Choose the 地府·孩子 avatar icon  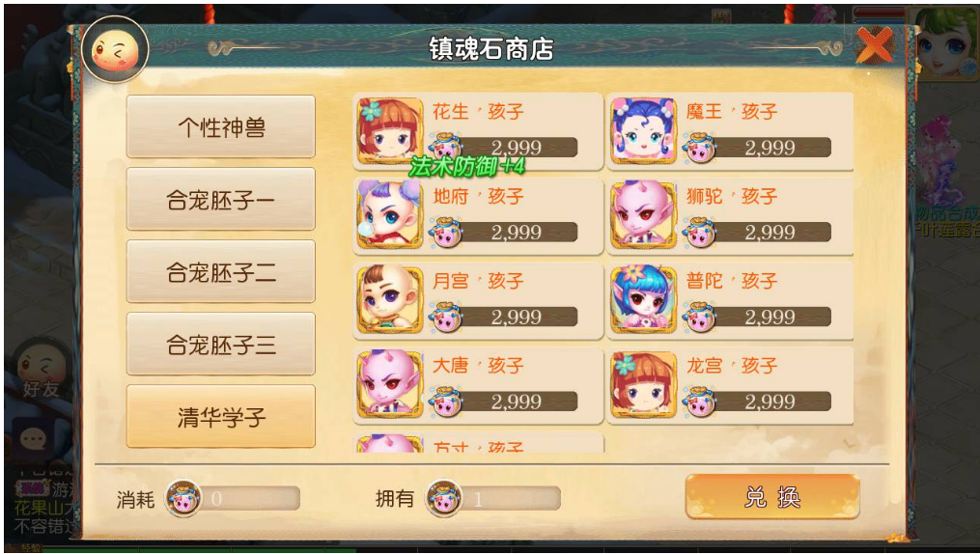tap(390, 215)
